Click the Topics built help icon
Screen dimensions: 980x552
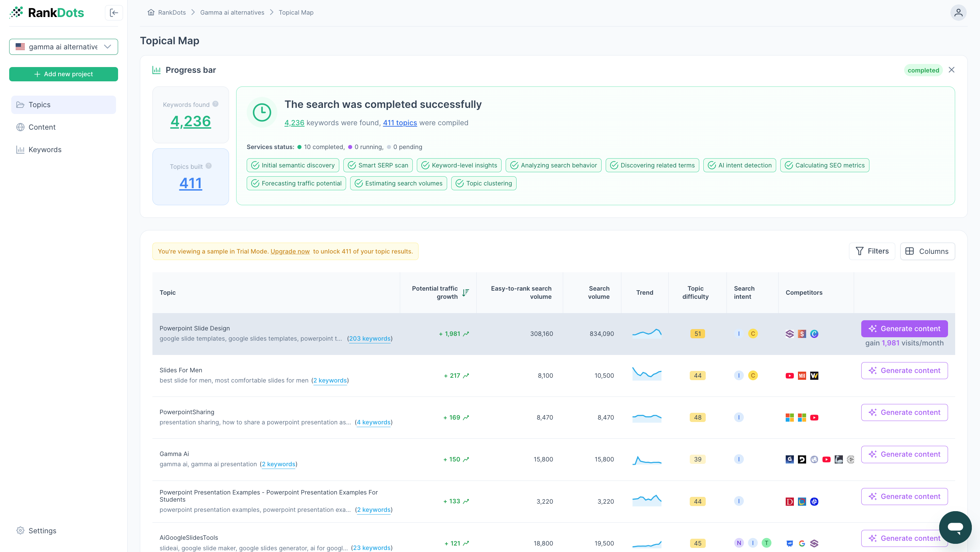tap(209, 166)
